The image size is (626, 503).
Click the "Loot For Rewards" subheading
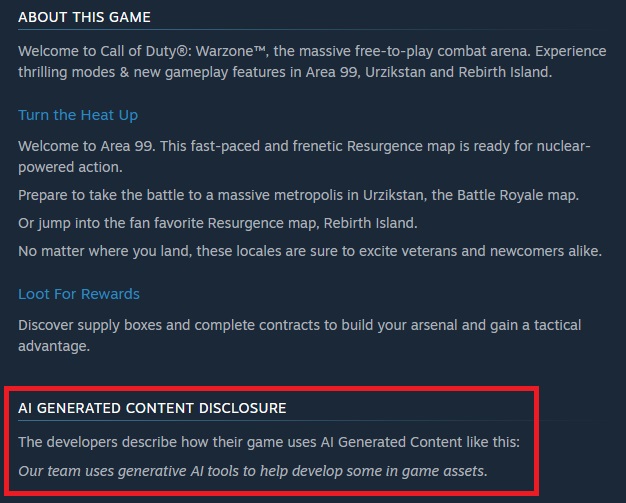[79, 294]
